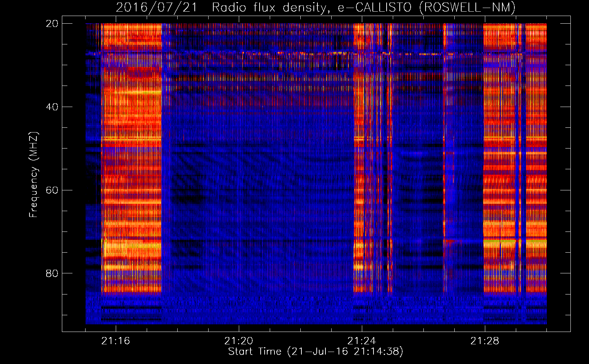Click the 21:24 time tick label
This screenshot has width=589, height=364.
362,341
